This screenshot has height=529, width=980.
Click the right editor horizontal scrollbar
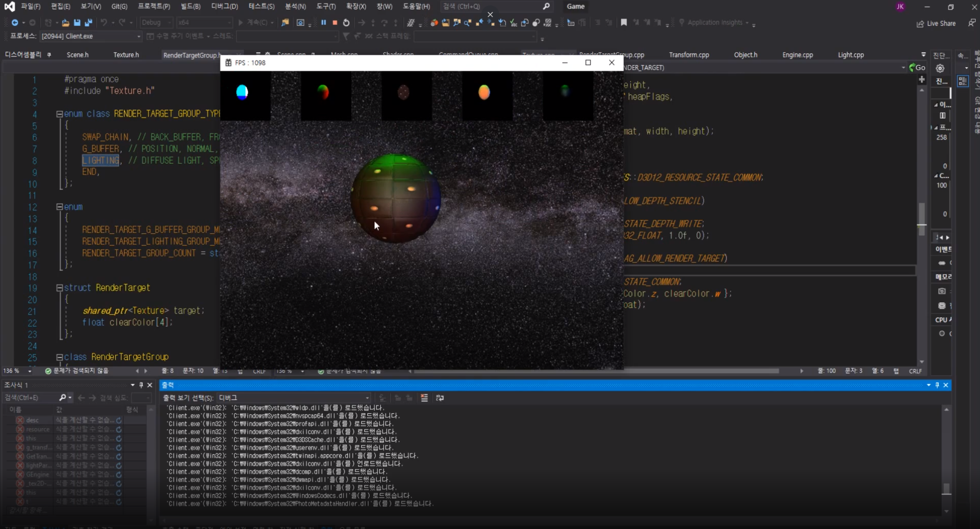pyautogui.click(x=596, y=371)
